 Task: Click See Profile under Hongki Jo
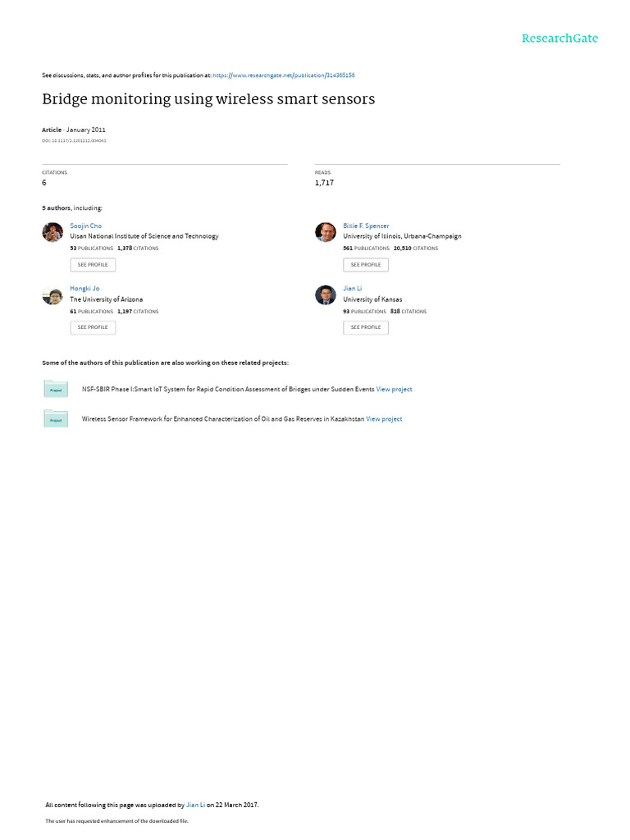click(x=93, y=327)
